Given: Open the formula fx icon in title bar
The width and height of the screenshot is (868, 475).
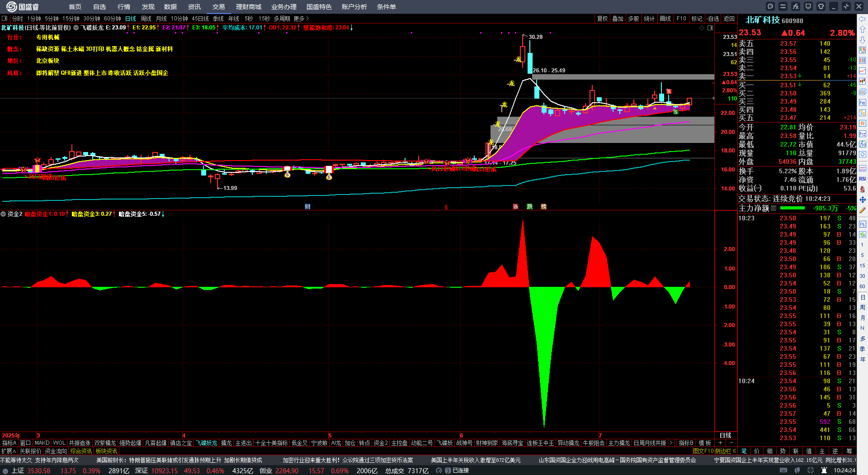Looking at the screenshot, I should [x=796, y=6].
